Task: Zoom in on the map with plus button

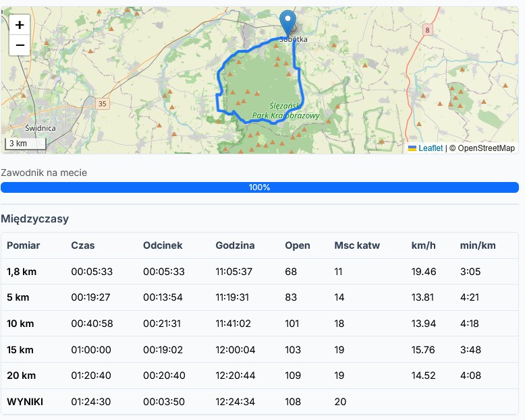Action: [20, 25]
